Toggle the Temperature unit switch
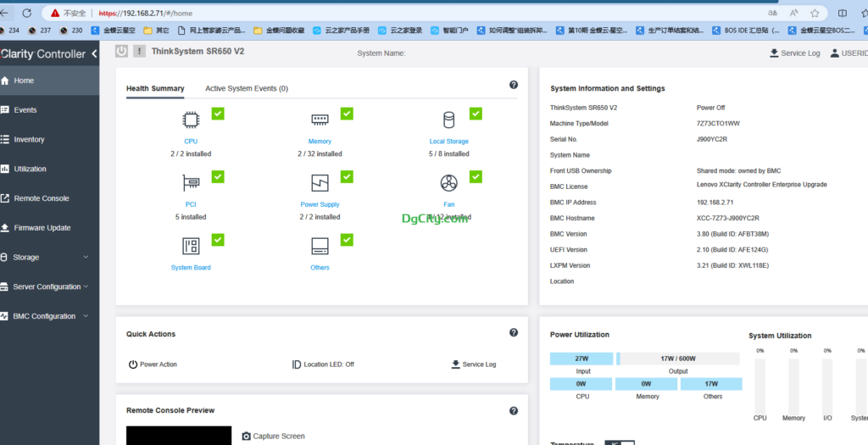 tap(620, 442)
